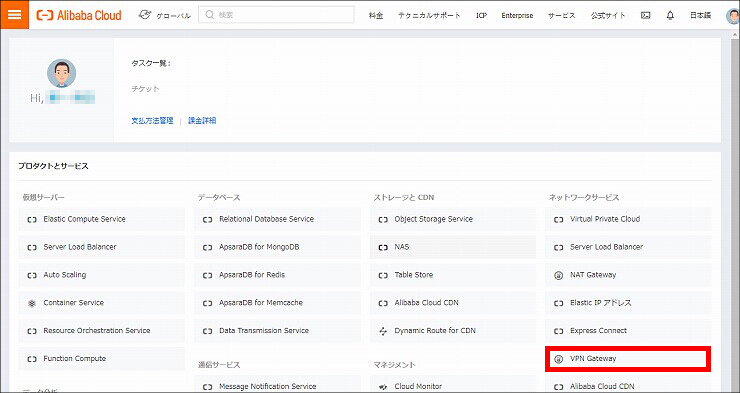Image resolution: width=740 pixels, height=393 pixels.
Task: Open ApsaraDB for Memcache
Action: [x=278, y=303]
